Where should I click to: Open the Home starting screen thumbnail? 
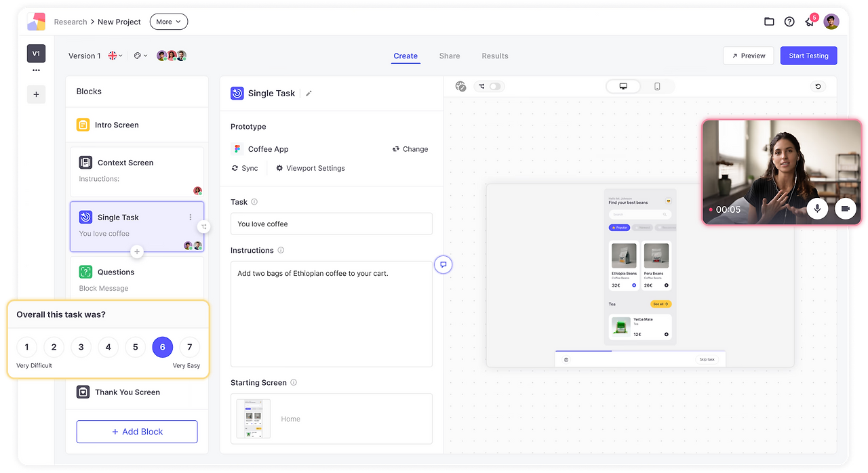[253, 419]
